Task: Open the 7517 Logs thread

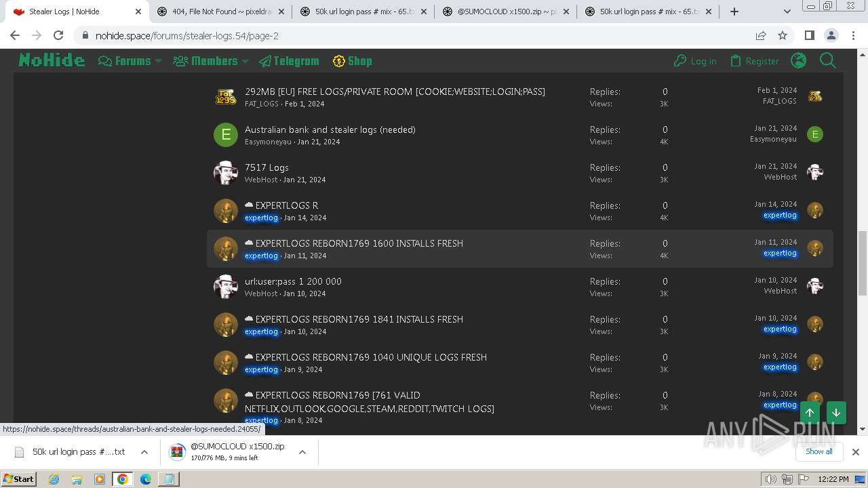Action: tap(267, 167)
